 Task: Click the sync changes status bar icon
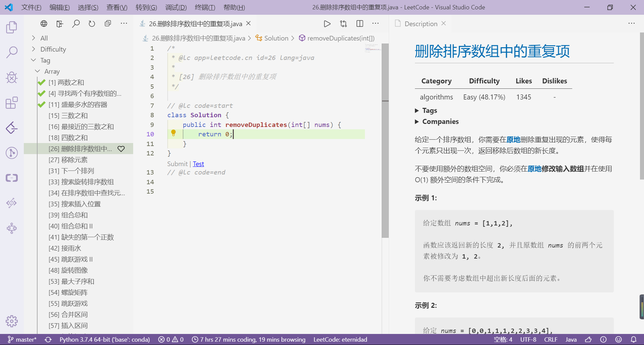pyautogui.click(x=48, y=340)
